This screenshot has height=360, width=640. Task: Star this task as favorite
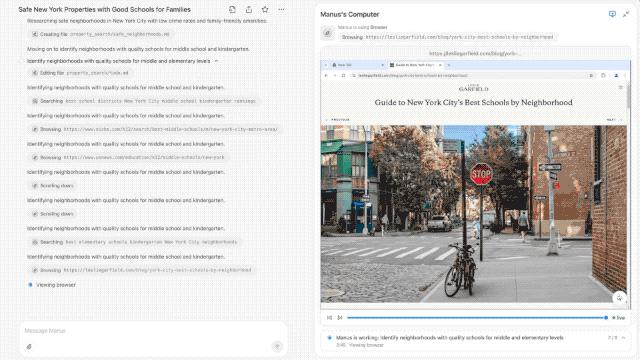(265, 9)
